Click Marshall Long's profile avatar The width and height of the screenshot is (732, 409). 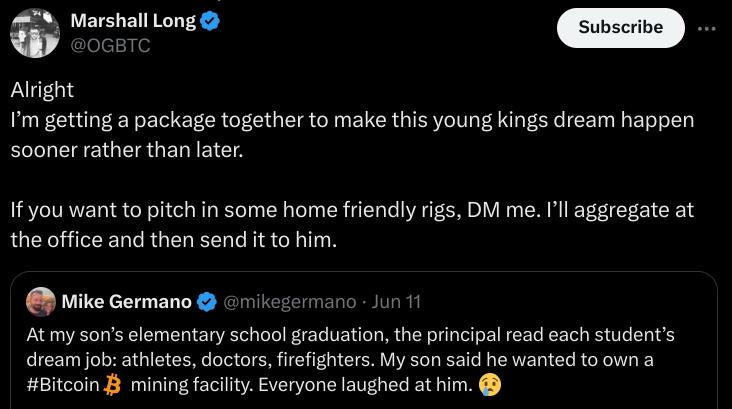(x=35, y=32)
